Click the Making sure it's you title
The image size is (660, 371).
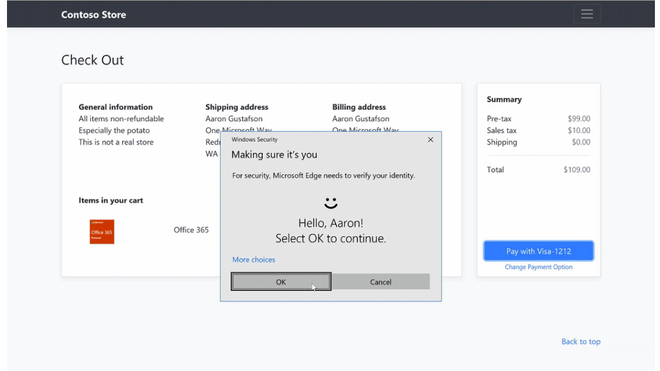point(274,155)
